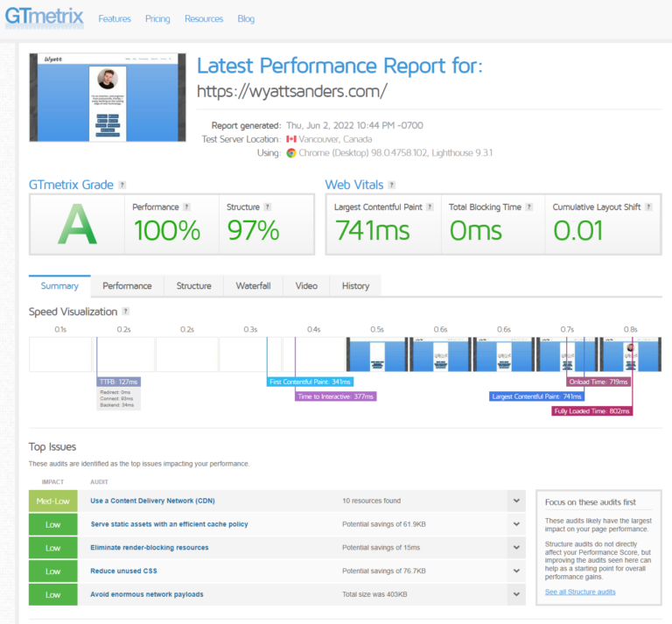Click the 741ms Largest Contentful Paint value

pos(373,230)
